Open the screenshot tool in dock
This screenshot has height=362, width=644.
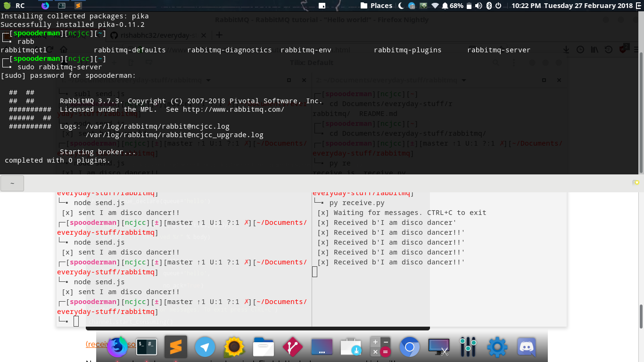439,348
